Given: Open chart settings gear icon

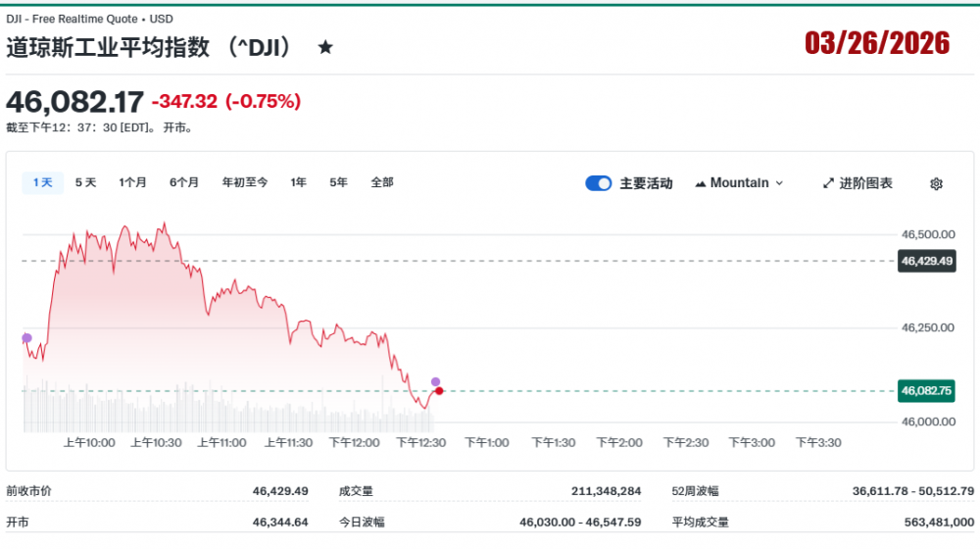Looking at the screenshot, I should tap(936, 183).
